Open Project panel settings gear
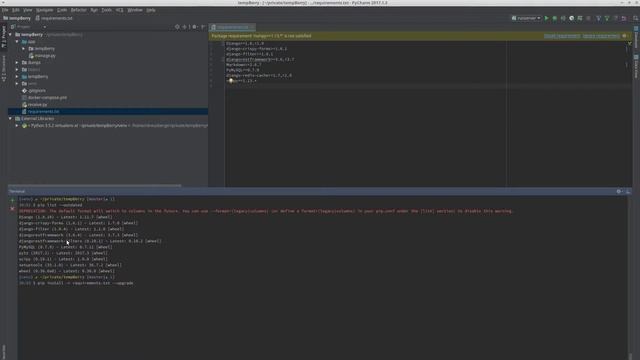The width and height of the screenshot is (640, 360). tap(195, 27)
